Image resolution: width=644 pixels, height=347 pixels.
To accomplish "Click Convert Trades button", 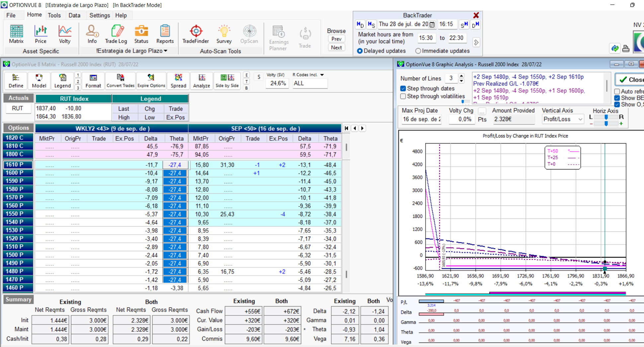I will pos(121,81).
